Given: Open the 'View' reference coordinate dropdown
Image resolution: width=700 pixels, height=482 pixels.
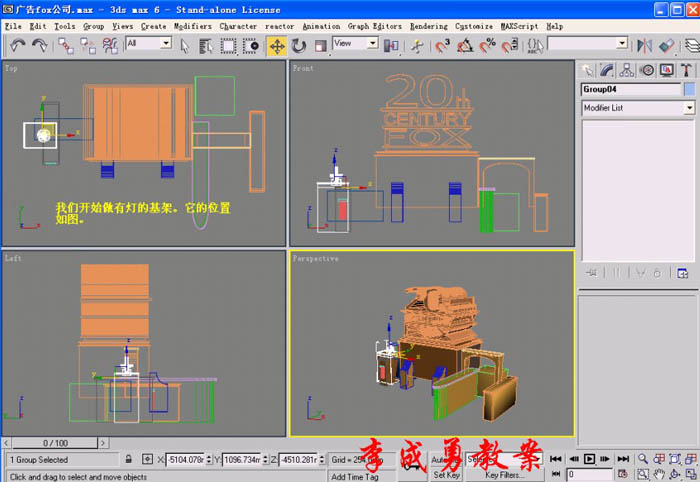Looking at the screenshot, I should pos(372,43).
